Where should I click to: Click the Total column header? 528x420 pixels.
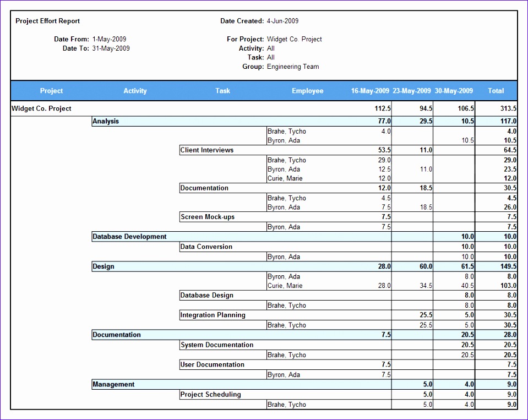coord(496,91)
